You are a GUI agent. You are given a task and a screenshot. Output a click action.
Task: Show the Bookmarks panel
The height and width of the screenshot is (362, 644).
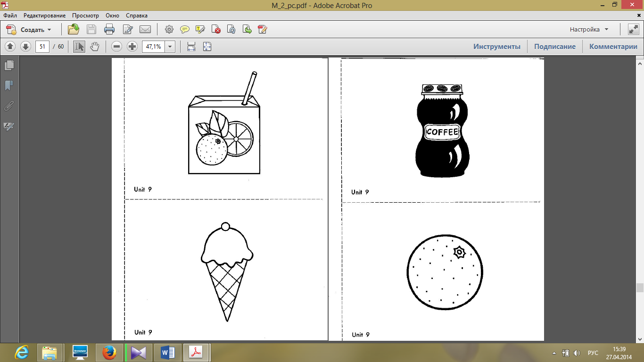click(x=9, y=85)
